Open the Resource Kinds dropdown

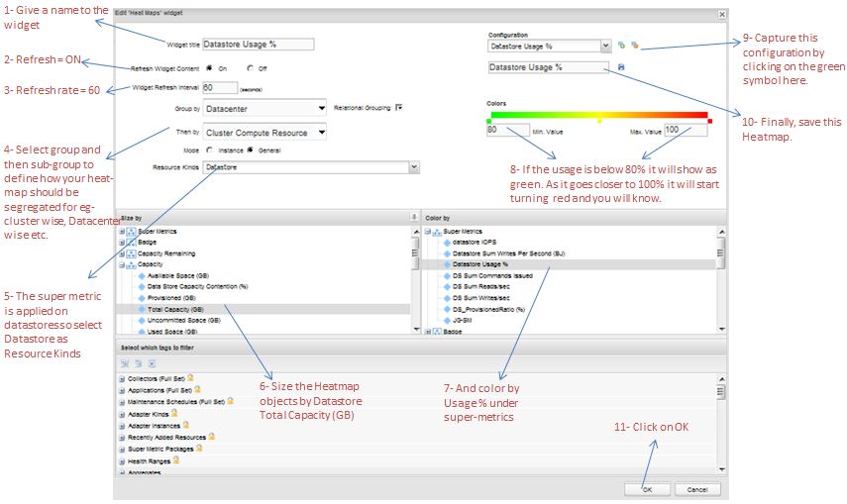pyautogui.click(x=412, y=168)
